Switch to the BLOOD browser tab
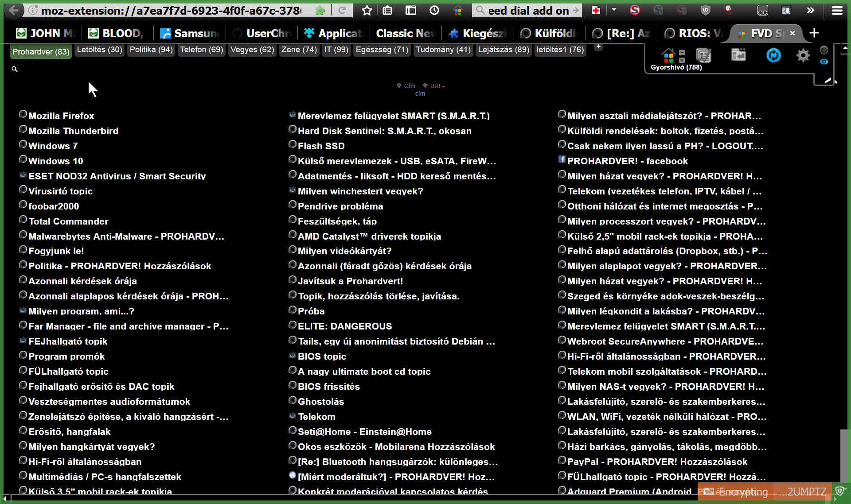The height and width of the screenshot is (504, 851). tap(118, 33)
